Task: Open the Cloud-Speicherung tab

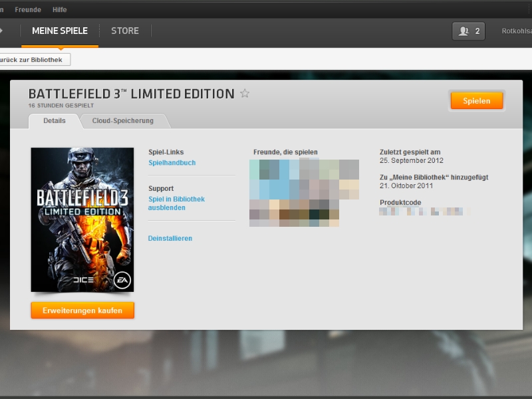Action: (x=123, y=121)
